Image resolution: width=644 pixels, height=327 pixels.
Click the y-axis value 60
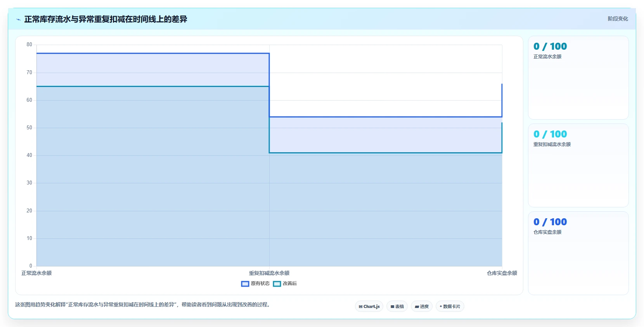[29, 100]
